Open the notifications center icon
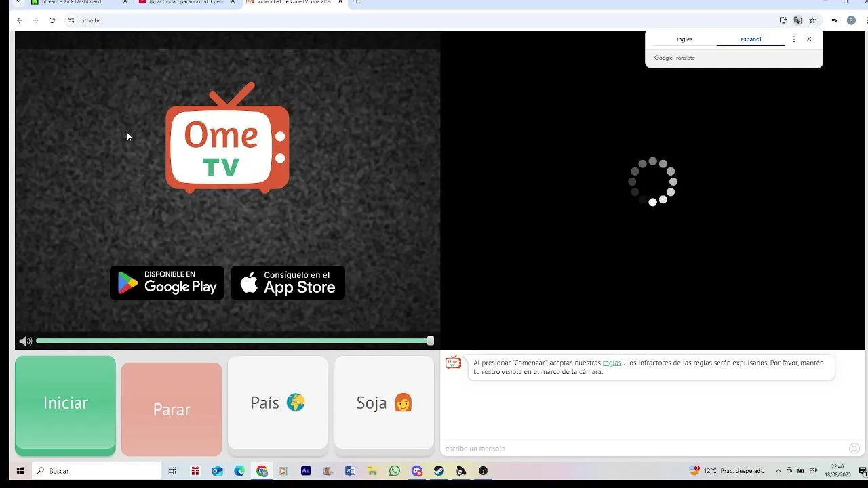The image size is (868, 488). click(863, 471)
